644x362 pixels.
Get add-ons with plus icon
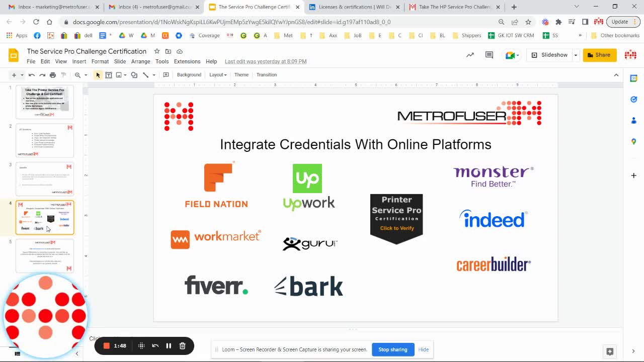[634, 175]
